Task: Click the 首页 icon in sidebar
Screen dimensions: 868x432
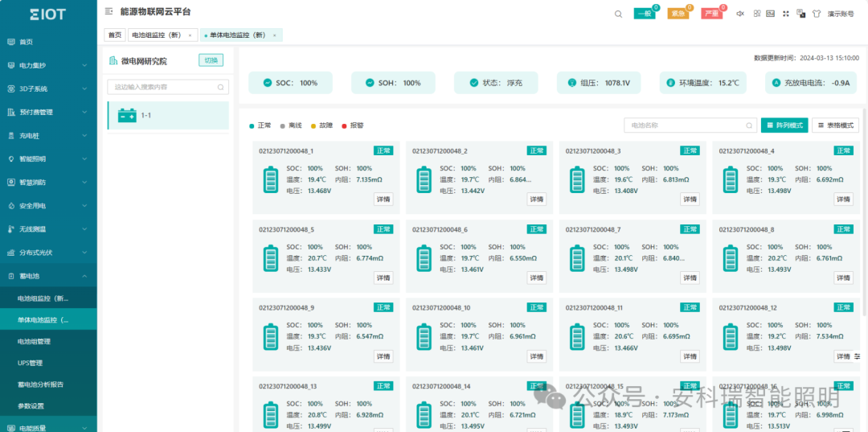Action: [x=11, y=42]
